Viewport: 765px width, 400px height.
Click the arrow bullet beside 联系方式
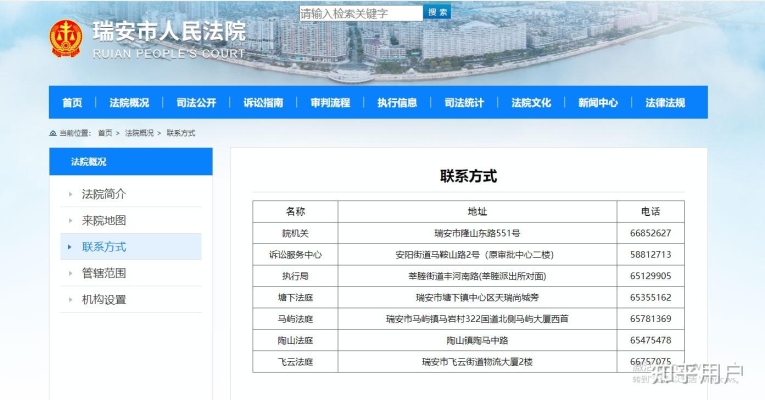click(70, 247)
